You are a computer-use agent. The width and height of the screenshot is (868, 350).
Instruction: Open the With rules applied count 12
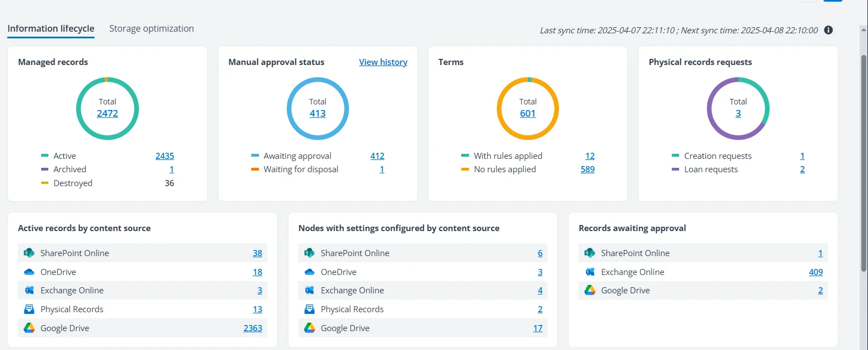pos(590,156)
